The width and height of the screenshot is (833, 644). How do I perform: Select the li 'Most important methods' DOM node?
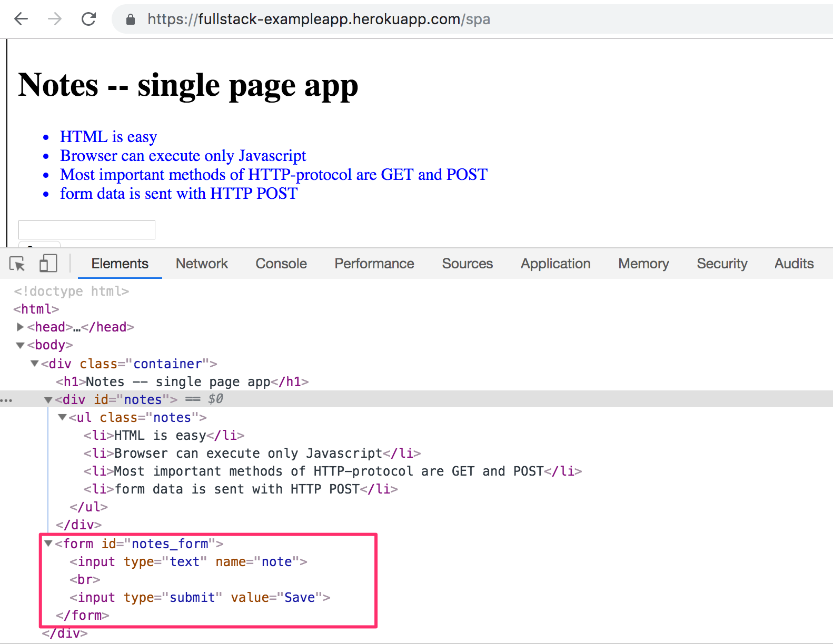[x=333, y=471]
